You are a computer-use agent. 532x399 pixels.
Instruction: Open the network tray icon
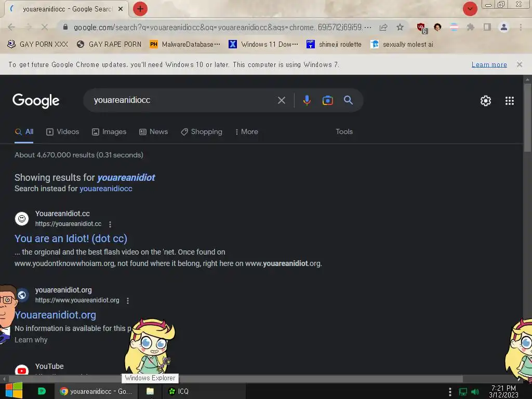pos(463,392)
